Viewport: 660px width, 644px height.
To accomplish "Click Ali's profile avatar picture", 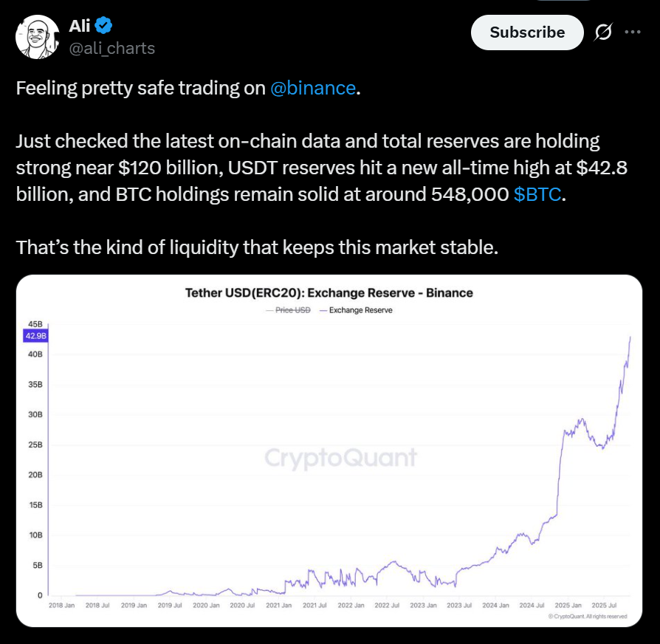I will pyautogui.click(x=38, y=37).
